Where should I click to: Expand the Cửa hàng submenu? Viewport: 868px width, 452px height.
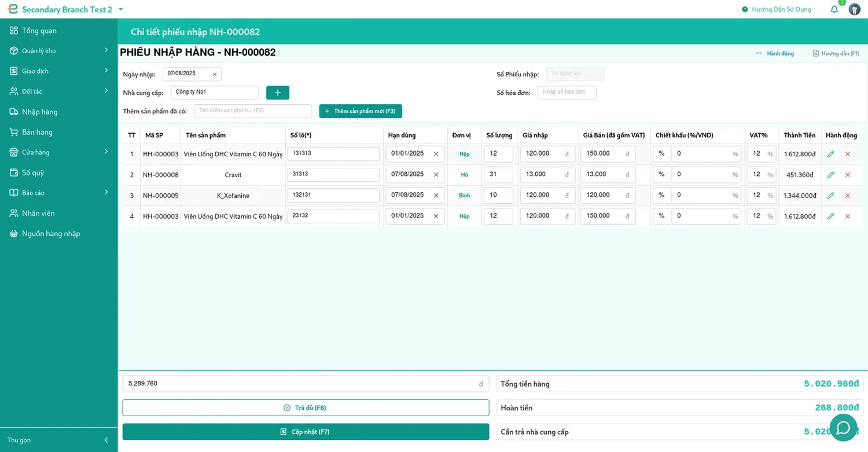[59, 152]
